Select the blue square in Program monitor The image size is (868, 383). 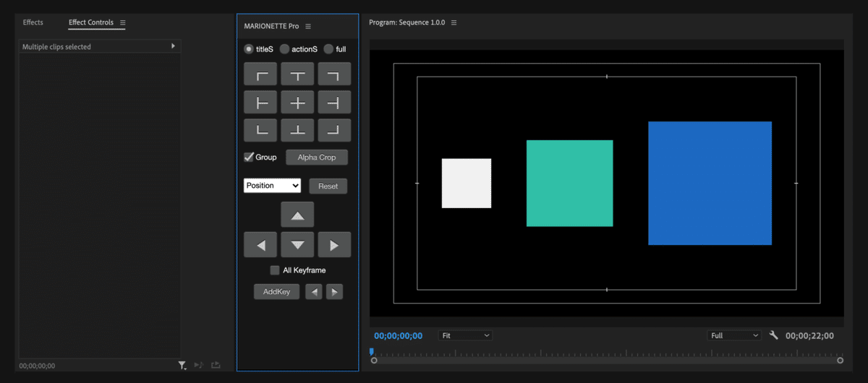pyautogui.click(x=710, y=184)
